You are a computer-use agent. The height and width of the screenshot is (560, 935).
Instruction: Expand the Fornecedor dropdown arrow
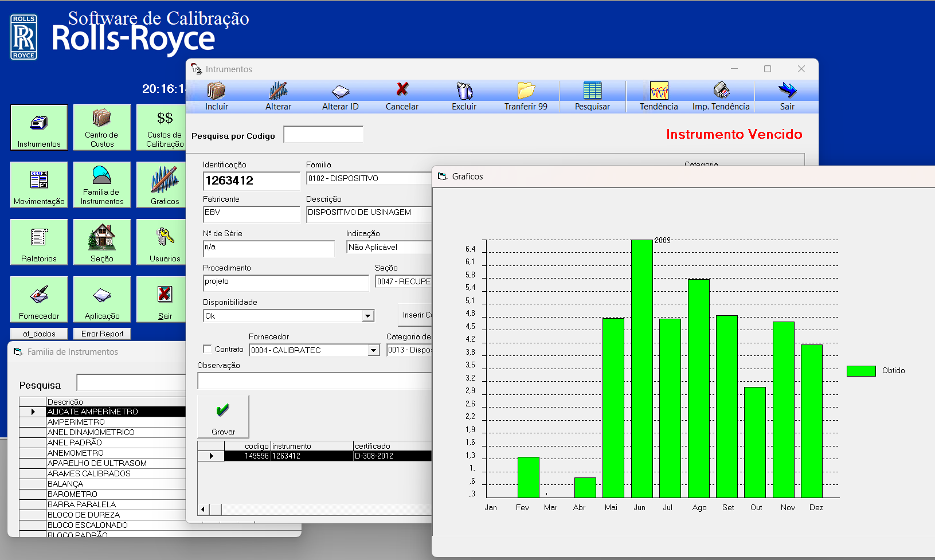pos(374,350)
